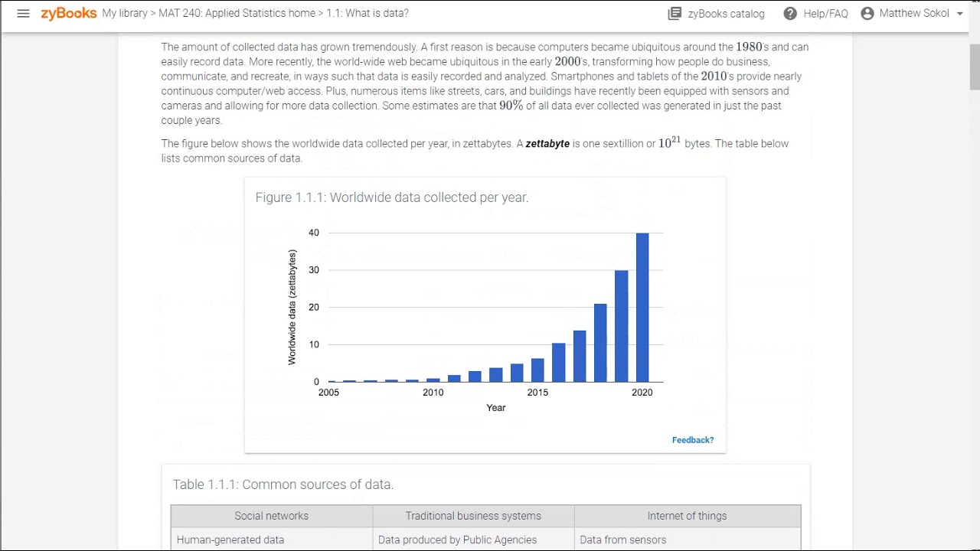Expand the Matthew Sokol account dropdown arrow
Image resolution: width=980 pixels, height=551 pixels.
click(959, 14)
